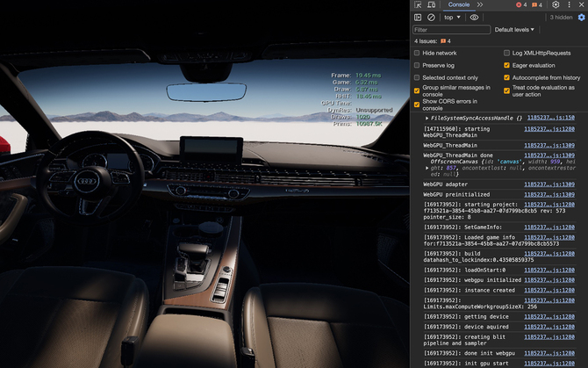Enable the Selected context only checkbox
This screenshot has height=368, width=588.
point(417,77)
